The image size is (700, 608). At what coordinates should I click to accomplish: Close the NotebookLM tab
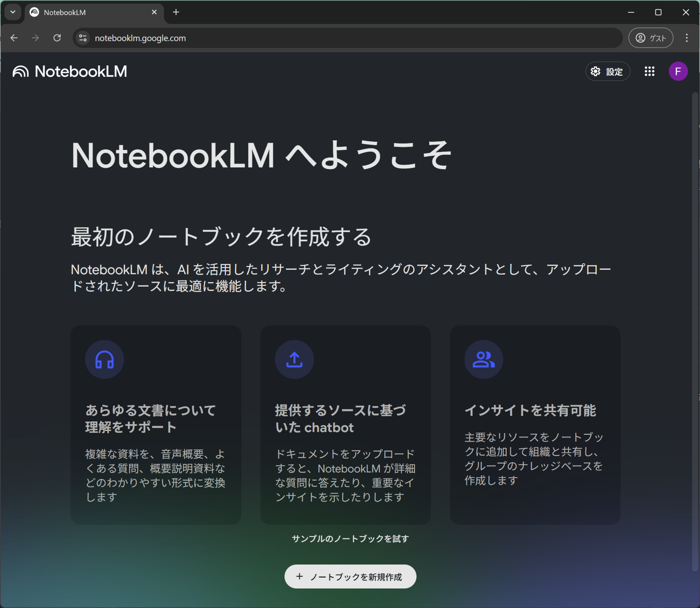(154, 12)
